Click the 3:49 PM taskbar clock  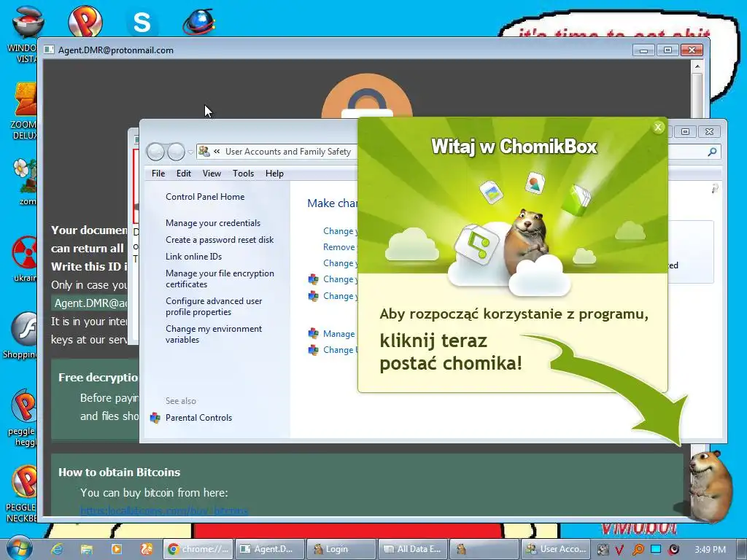(710, 550)
